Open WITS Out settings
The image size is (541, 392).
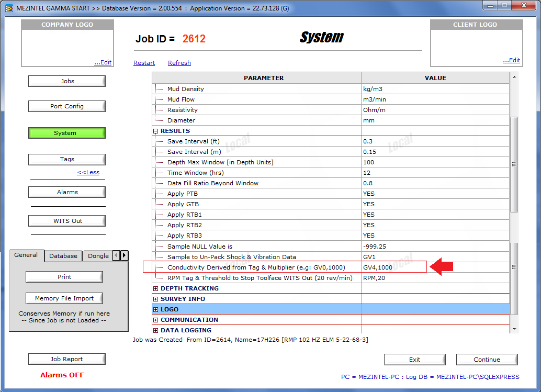point(67,221)
